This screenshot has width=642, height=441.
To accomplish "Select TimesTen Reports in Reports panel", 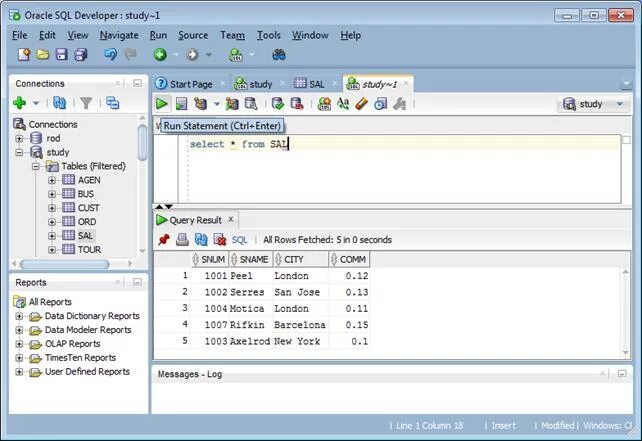I will (80, 357).
